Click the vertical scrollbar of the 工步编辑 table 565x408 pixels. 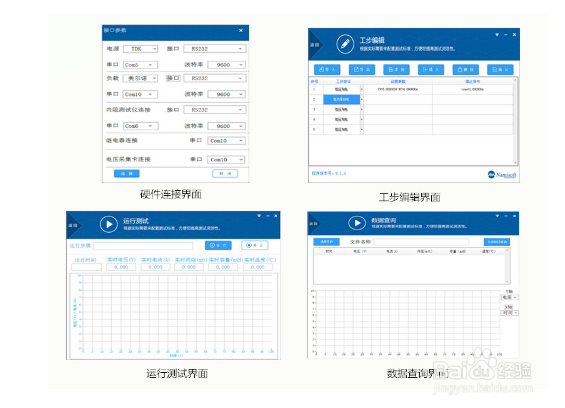515,121
